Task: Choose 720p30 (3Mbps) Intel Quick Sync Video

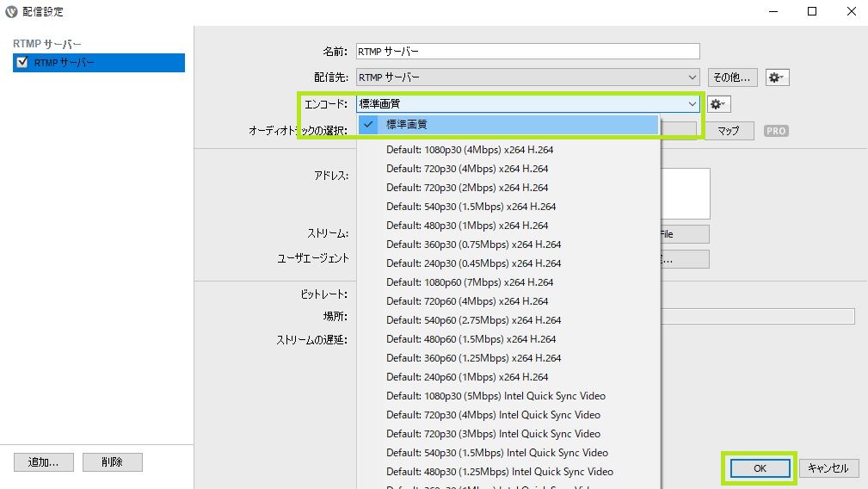Action: pyautogui.click(x=508, y=434)
